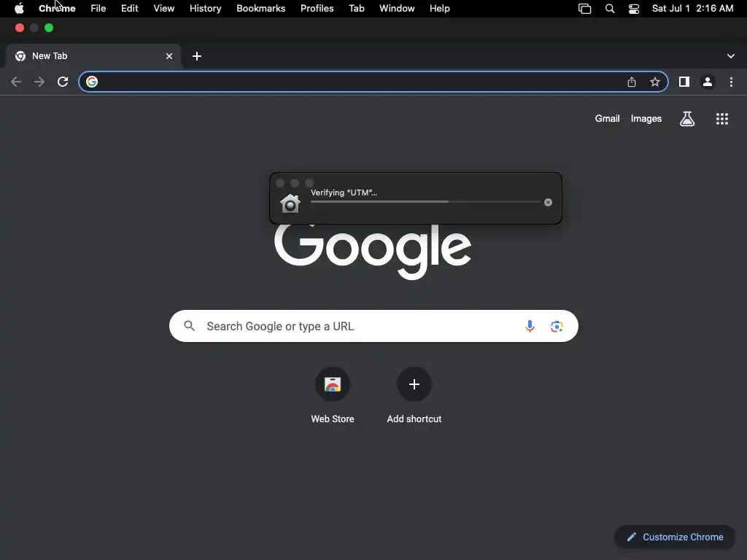Open the Bookmarks menu
747x560 pixels.
coord(261,9)
